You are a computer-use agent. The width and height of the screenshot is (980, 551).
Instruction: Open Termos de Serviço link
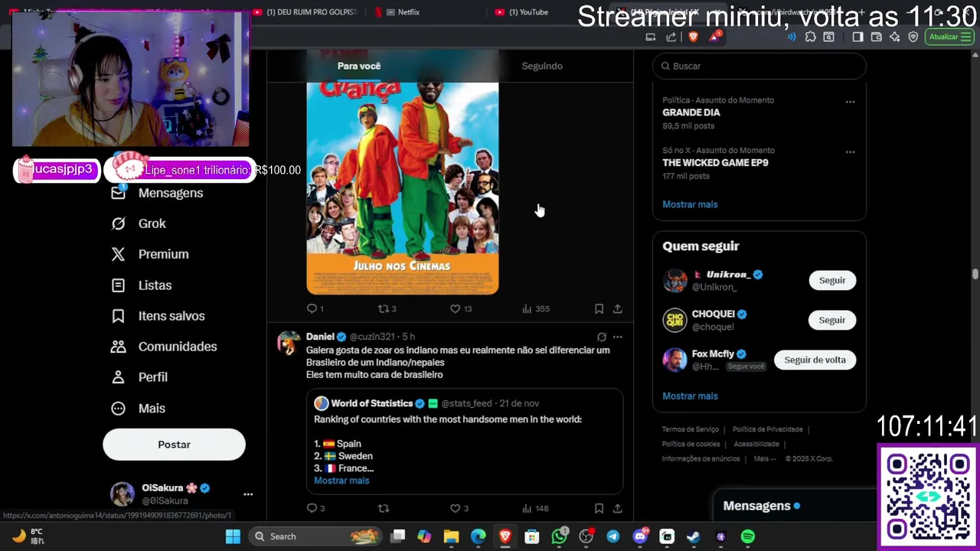691,429
